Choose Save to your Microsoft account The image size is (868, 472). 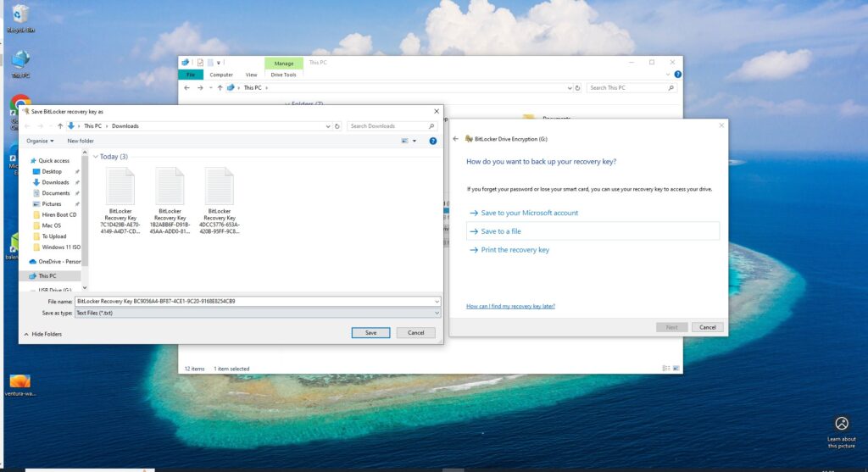coord(524,213)
